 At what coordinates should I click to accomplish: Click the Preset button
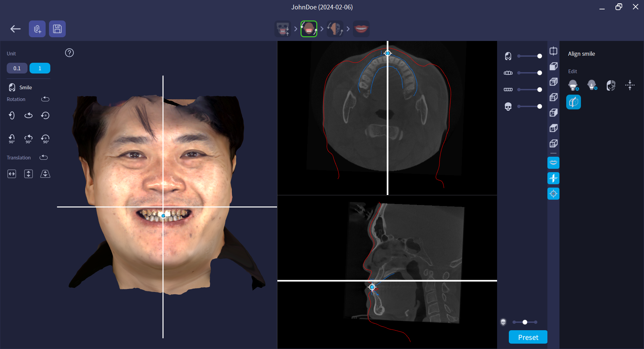tap(528, 337)
